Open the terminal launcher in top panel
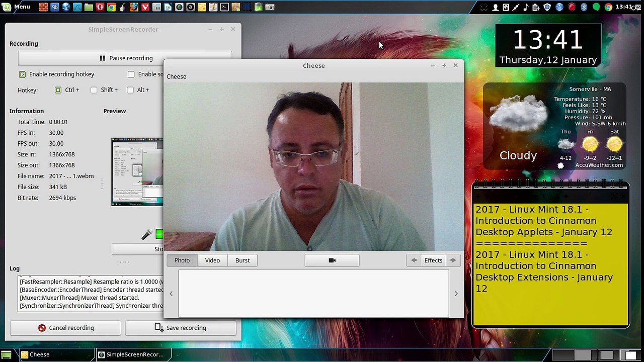 [x=224, y=7]
